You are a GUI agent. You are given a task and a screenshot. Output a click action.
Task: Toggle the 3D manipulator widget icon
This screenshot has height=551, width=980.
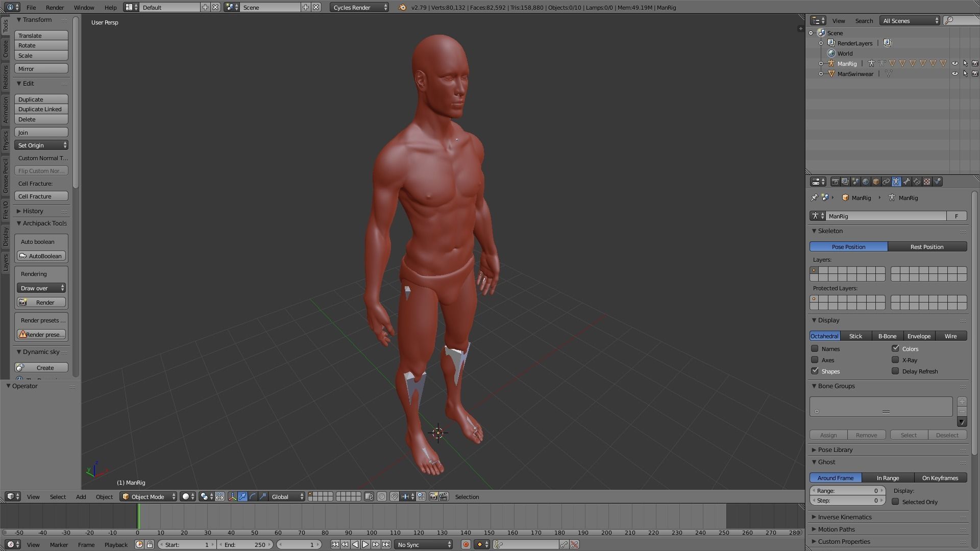(x=233, y=497)
